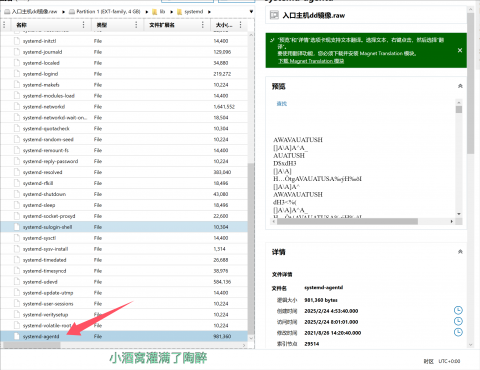Click the systemd folder icon in breadcrumb
This screenshot has height=370, width=480.
pos(179,12)
